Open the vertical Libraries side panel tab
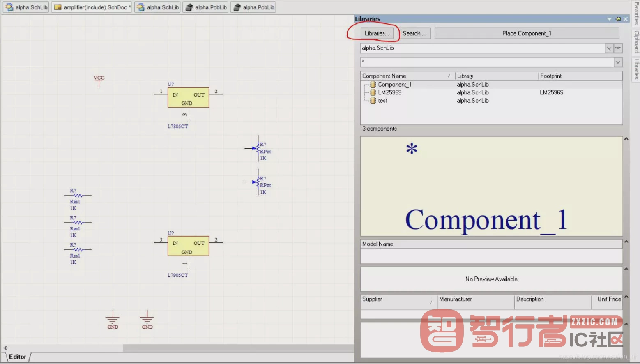This screenshot has height=364, width=640. tap(636, 69)
